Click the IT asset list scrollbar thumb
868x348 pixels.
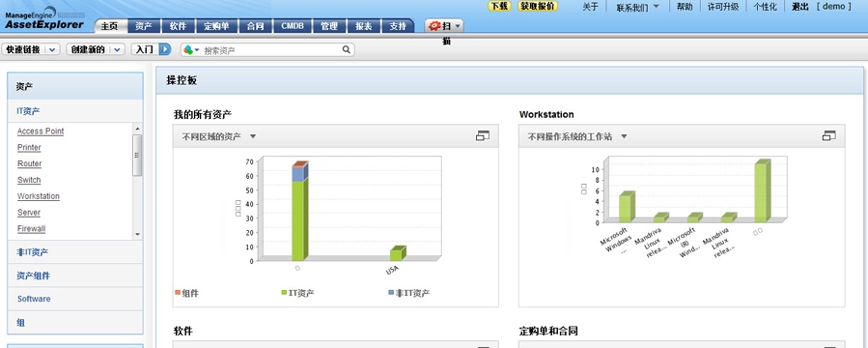point(137,155)
